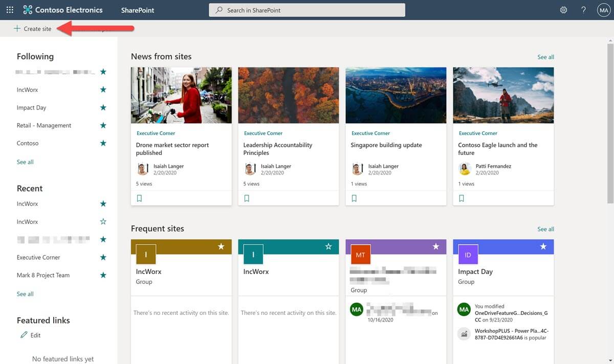
Task: Click the SharePoint header menu item
Action: point(137,10)
